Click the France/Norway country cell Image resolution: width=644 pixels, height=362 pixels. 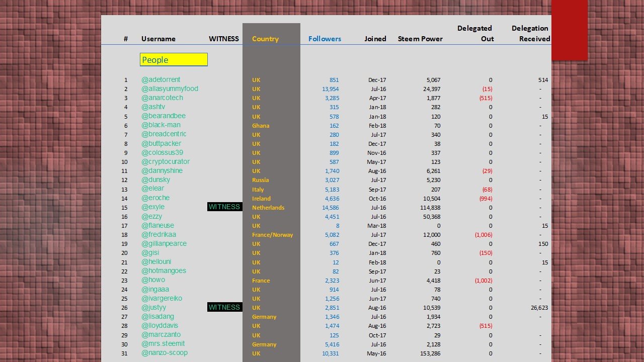point(272,235)
